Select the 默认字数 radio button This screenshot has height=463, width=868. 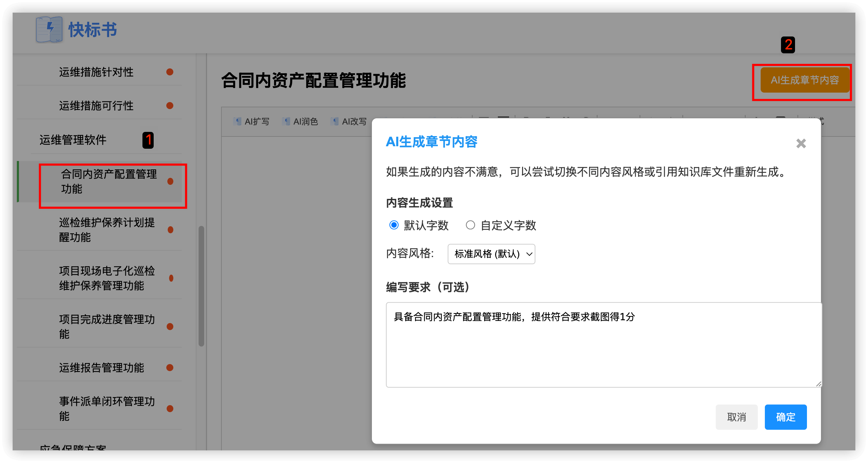(x=394, y=225)
